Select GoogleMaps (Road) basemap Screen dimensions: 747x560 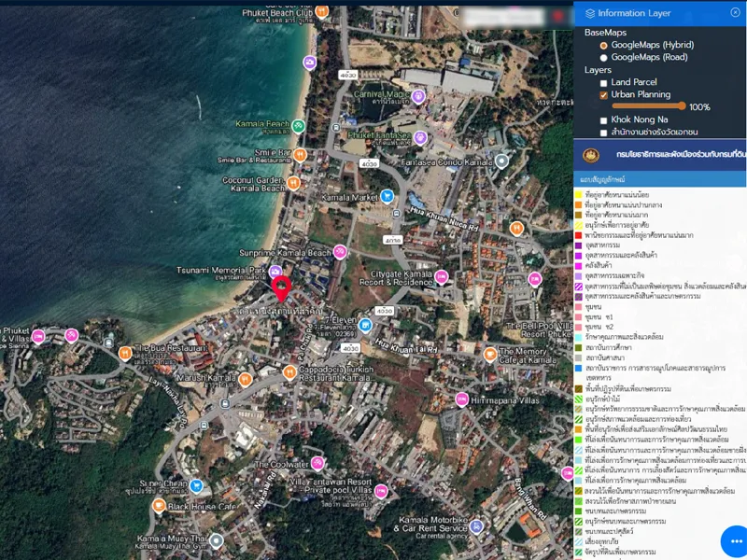click(603, 58)
